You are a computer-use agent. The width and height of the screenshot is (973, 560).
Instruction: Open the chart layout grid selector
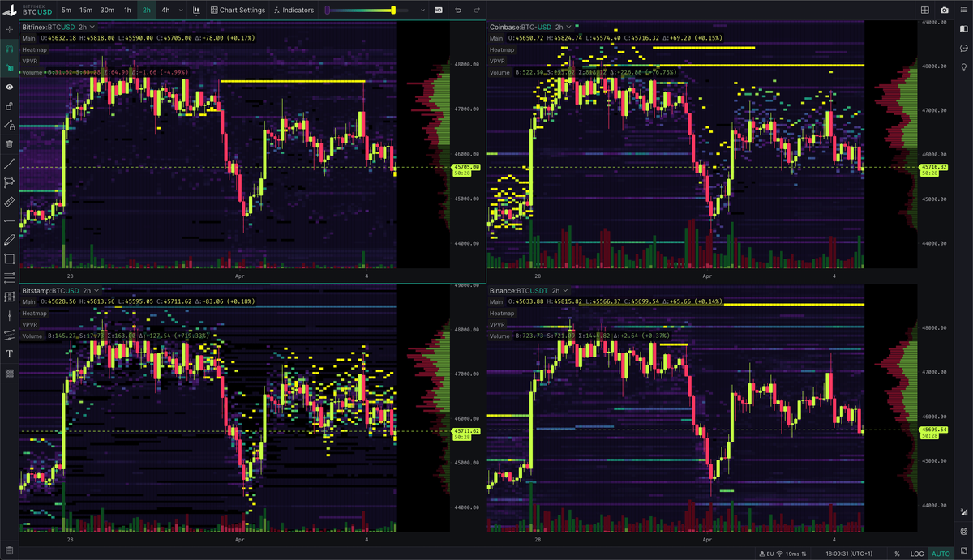tap(925, 11)
